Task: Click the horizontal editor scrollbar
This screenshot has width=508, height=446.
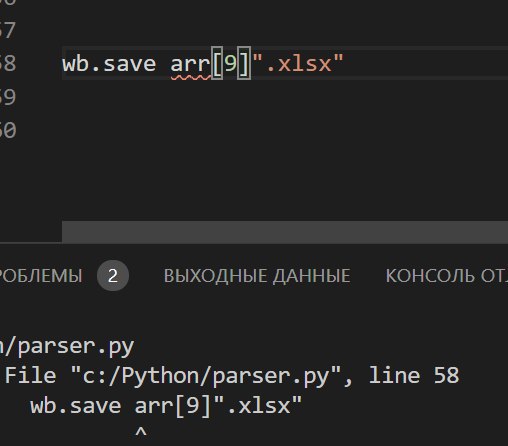Action: point(285,232)
